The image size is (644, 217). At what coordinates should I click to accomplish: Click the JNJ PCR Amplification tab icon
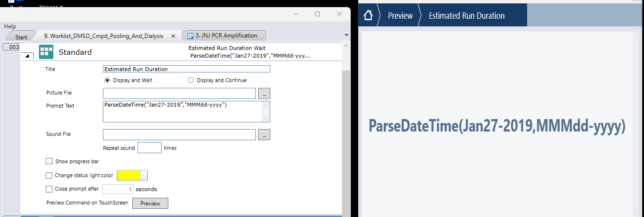[x=191, y=36]
